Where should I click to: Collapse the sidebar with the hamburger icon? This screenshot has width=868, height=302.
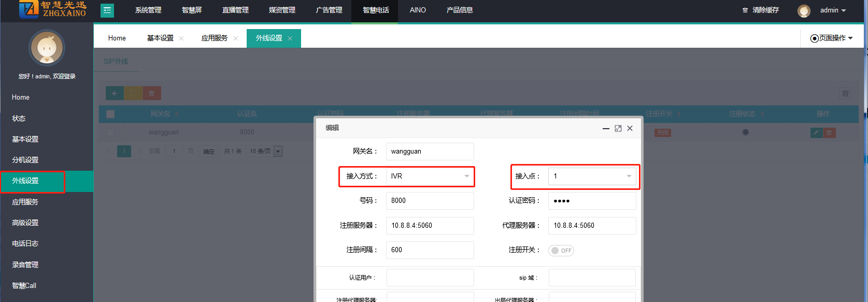coord(107,10)
